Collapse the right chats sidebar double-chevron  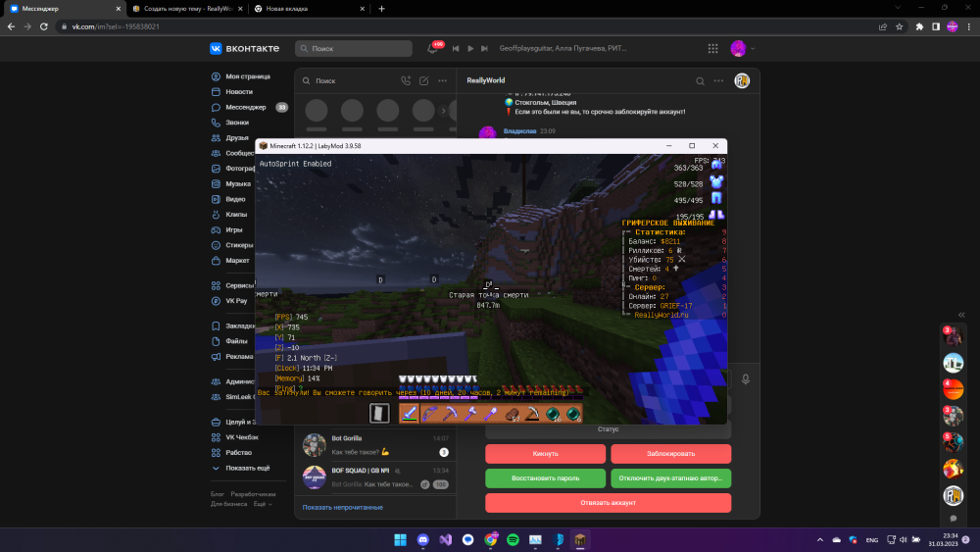(x=961, y=315)
